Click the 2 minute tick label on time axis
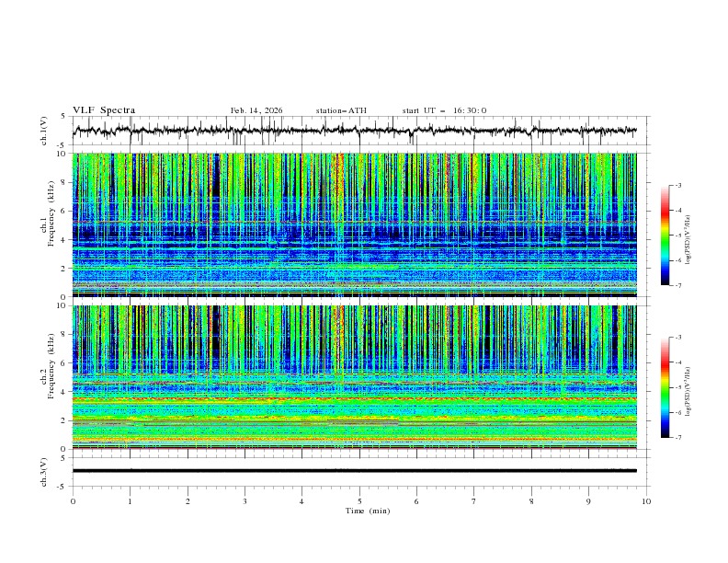728x563 pixels. 188,500
